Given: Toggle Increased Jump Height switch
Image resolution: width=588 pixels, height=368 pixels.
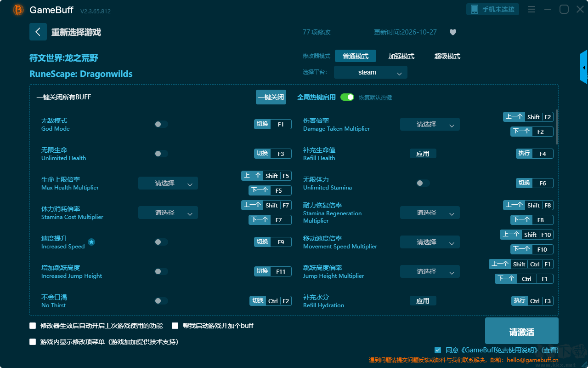Looking at the screenshot, I should [161, 271].
